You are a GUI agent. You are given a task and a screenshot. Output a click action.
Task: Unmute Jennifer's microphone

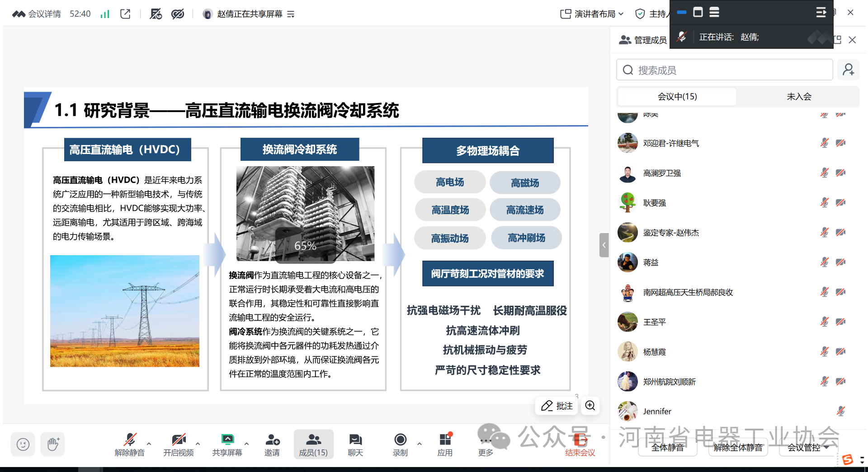click(840, 411)
